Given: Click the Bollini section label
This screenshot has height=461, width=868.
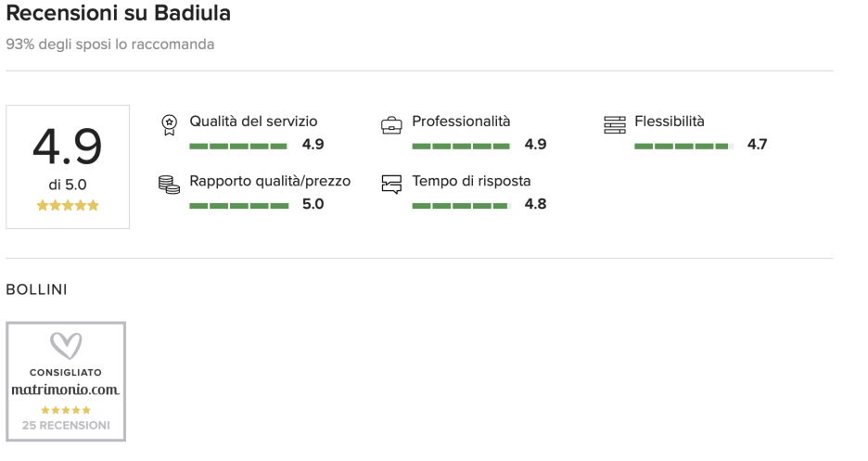Looking at the screenshot, I should pyautogui.click(x=36, y=289).
